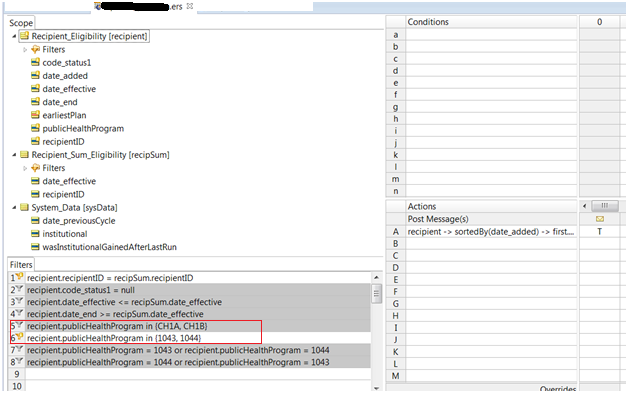Viewport: 628px width, 393px height.
Task: Click the institutional attribute icon
Action: pos(35,234)
